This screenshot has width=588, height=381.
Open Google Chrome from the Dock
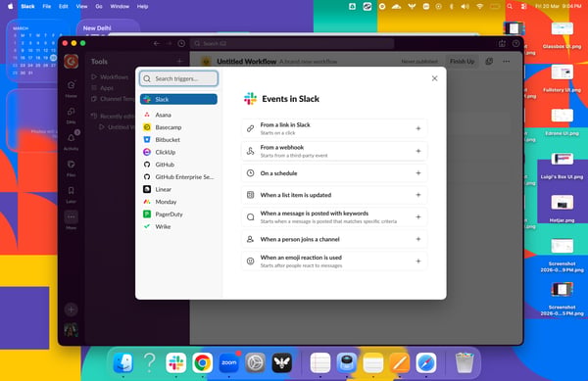[x=203, y=362]
